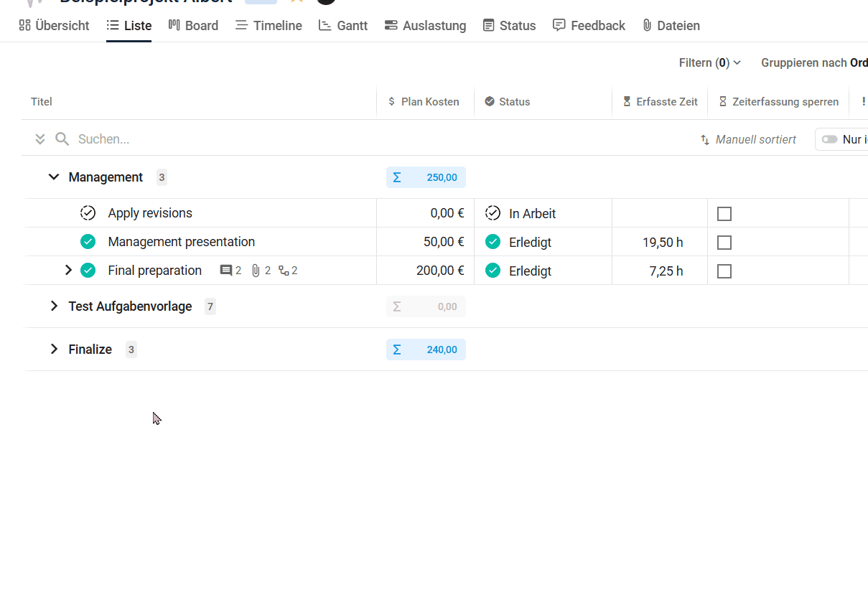Switch to the Gantt tab
Image resolution: width=868 pixels, height=600 pixels.
pos(343,26)
